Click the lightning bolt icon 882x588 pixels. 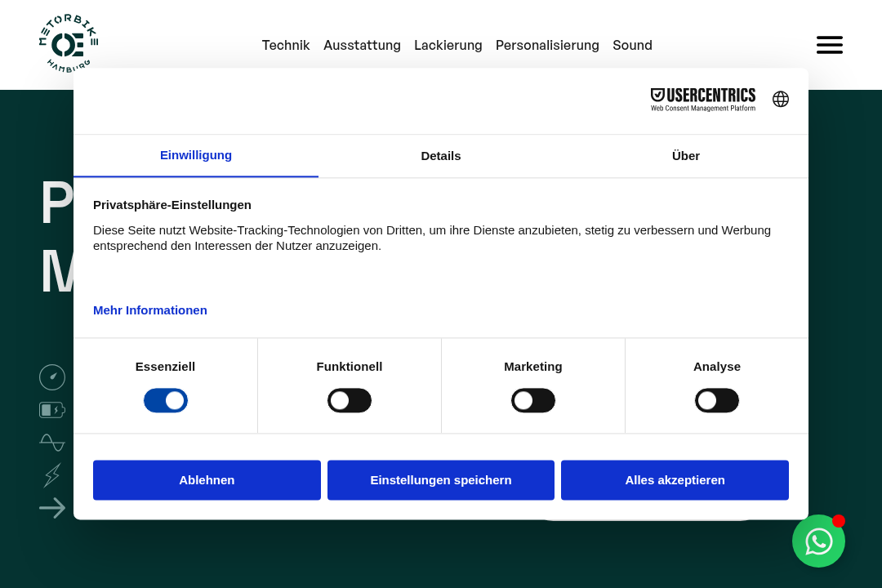point(52,475)
